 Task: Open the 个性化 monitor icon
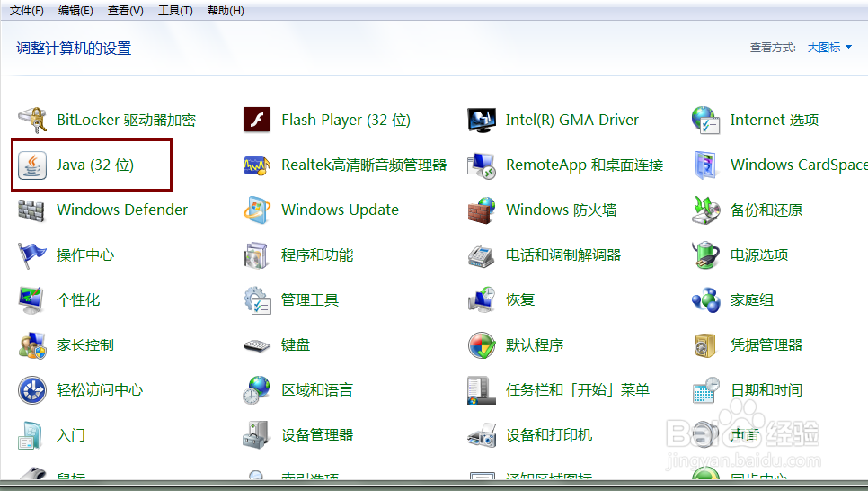(x=32, y=299)
